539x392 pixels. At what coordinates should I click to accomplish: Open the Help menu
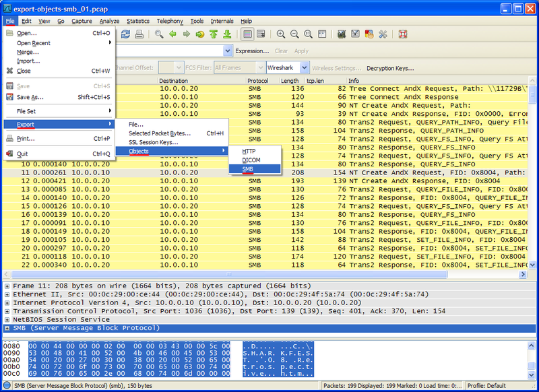(246, 21)
